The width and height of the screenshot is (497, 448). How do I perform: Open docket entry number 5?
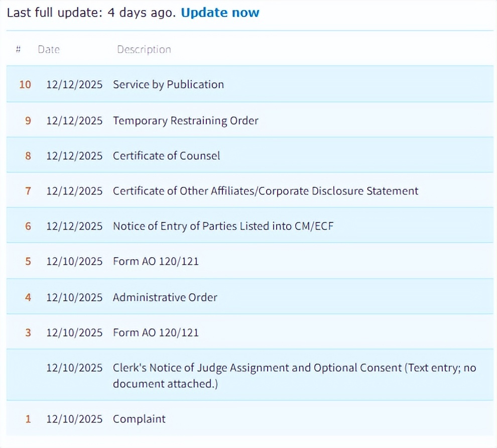(28, 261)
